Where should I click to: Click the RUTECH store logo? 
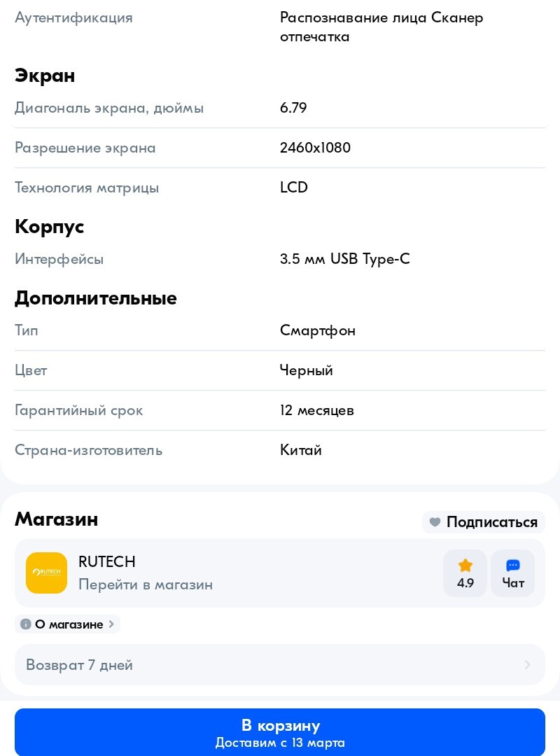point(46,573)
